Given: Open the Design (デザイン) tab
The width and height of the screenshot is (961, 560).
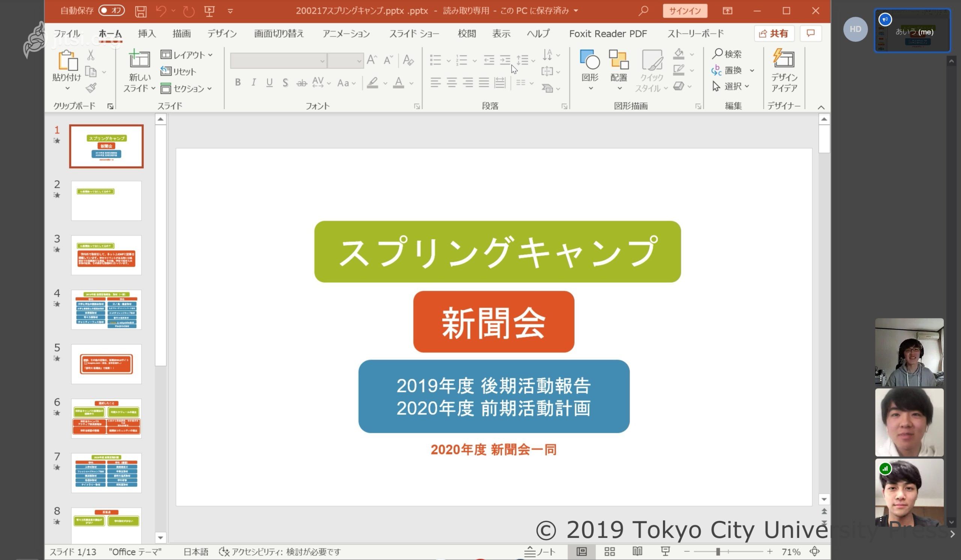Looking at the screenshot, I should point(222,34).
